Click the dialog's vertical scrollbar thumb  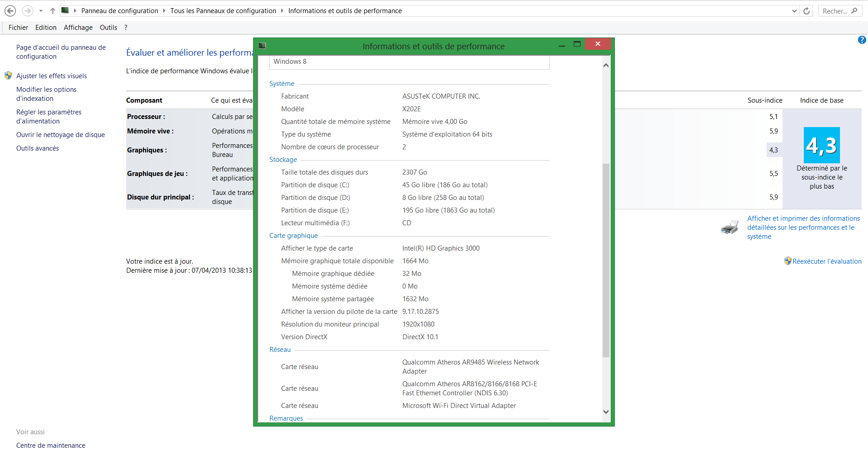click(606, 260)
